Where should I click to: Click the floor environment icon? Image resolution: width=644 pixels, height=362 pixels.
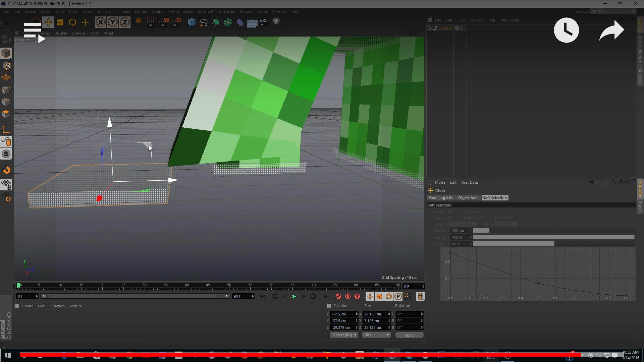click(252, 22)
